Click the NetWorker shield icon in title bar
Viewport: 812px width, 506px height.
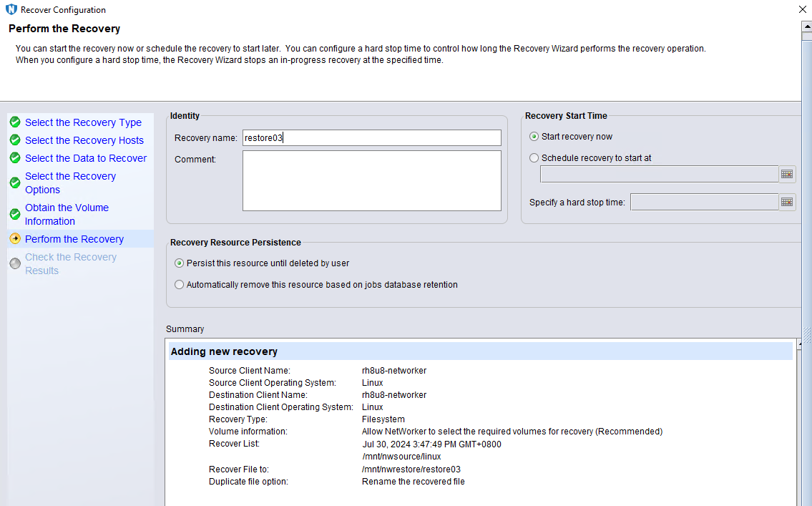[11, 9]
